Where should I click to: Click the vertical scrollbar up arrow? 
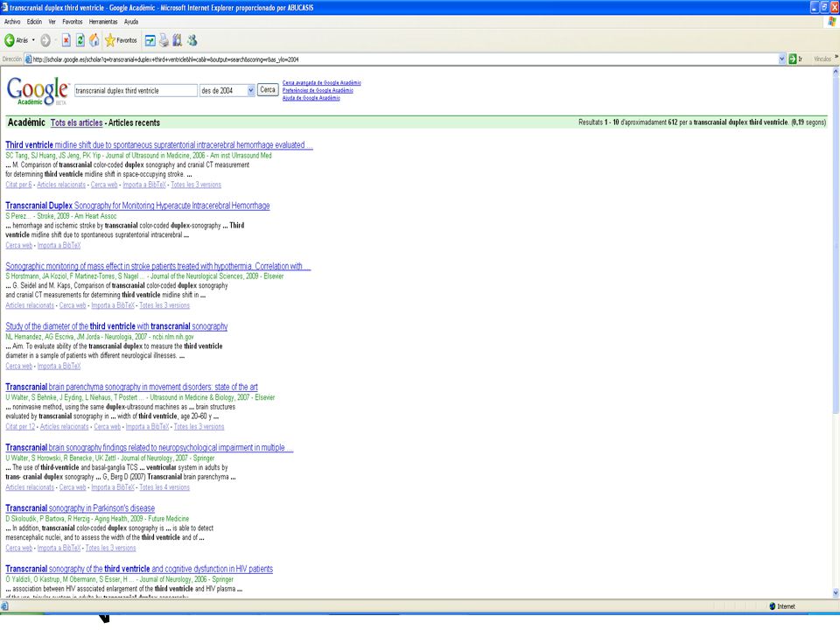pos(836,71)
